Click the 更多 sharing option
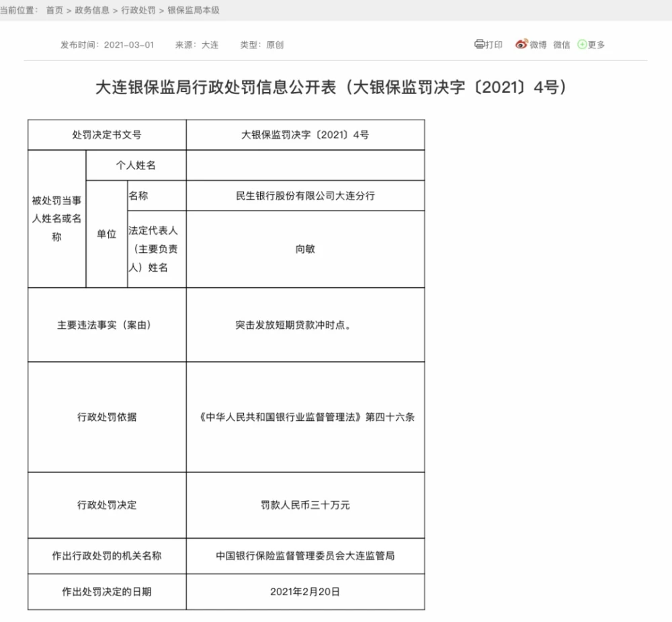Image resolution: width=672 pixels, height=622 pixels. [x=597, y=44]
